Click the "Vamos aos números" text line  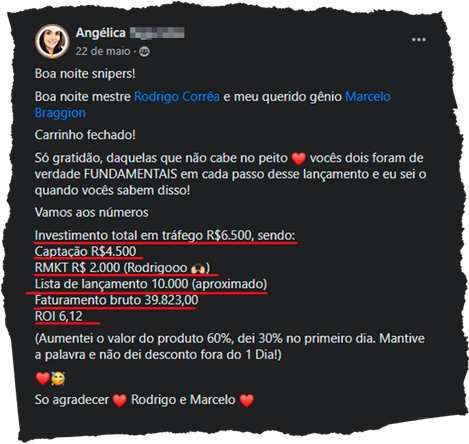point(91,212)
